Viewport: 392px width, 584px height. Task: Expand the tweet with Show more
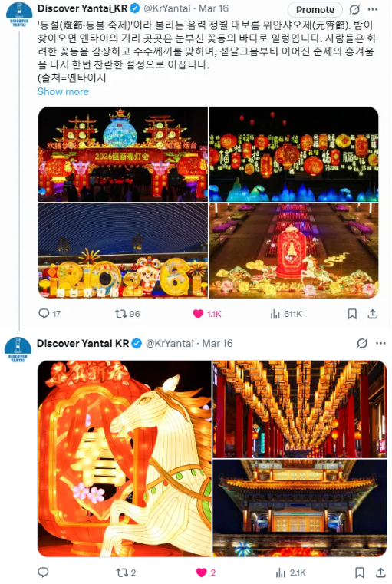[63, 91]
